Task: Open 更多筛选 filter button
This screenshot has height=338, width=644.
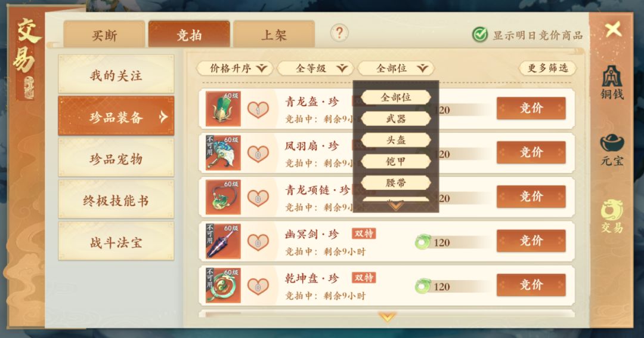Action: click(547, 68)
